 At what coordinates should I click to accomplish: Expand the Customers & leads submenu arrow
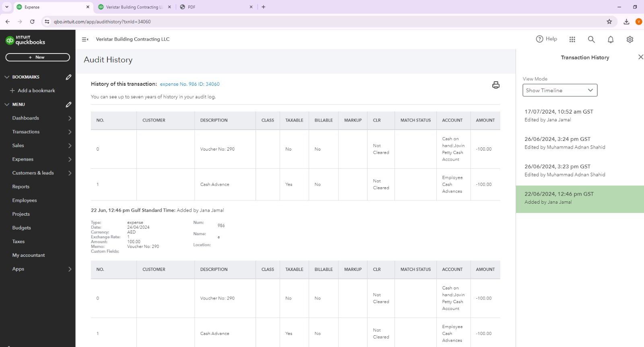click(x=70, y=173)
